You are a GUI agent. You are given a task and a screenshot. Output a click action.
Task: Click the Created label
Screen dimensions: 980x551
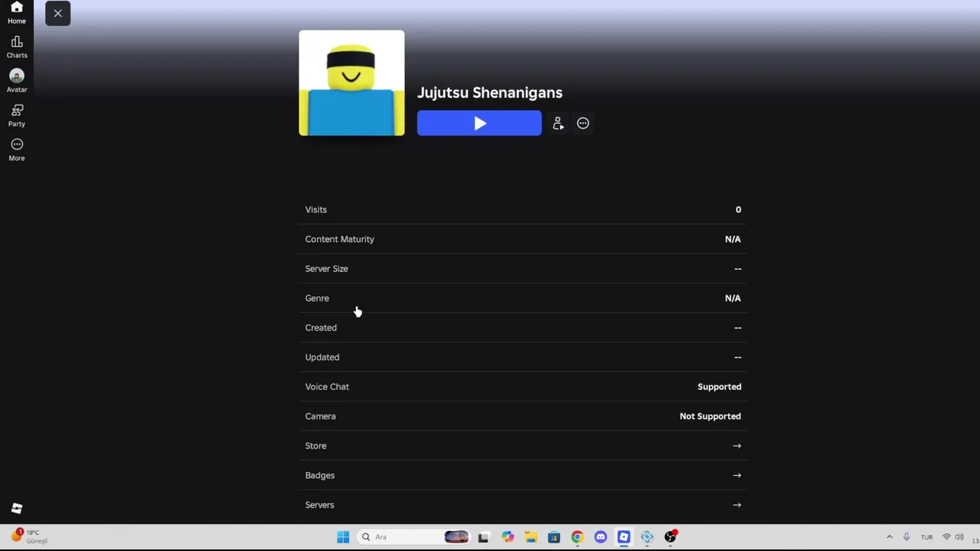[321, 328]
